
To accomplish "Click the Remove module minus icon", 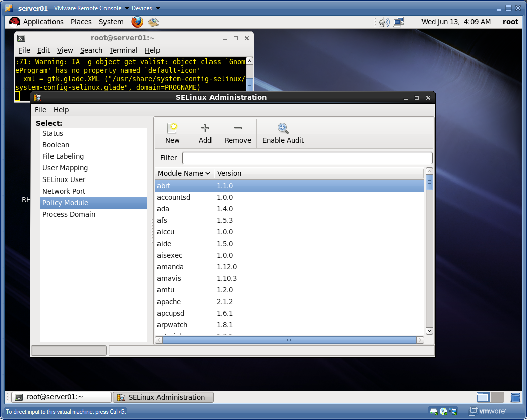I will (x=238, y=128).
